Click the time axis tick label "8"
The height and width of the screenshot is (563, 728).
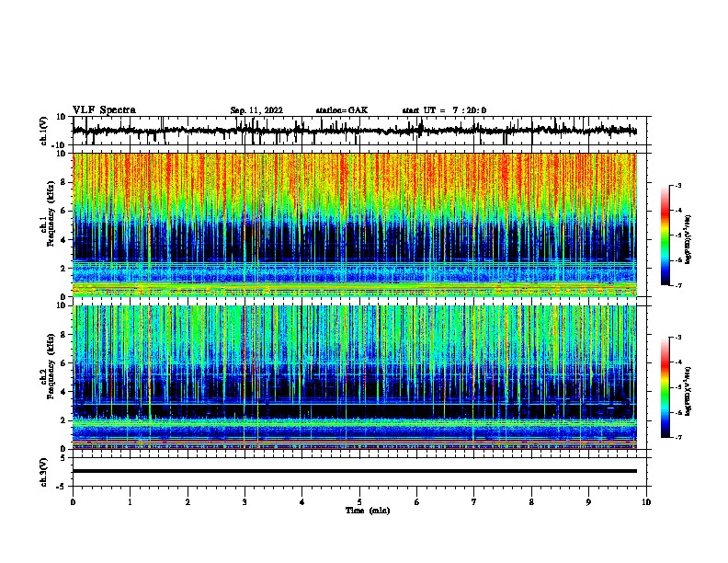point(531,502)
